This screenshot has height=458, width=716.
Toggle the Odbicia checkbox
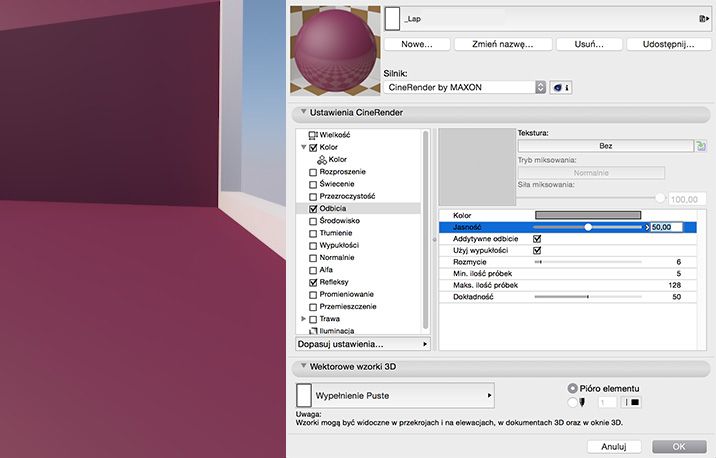pos(313,209)
